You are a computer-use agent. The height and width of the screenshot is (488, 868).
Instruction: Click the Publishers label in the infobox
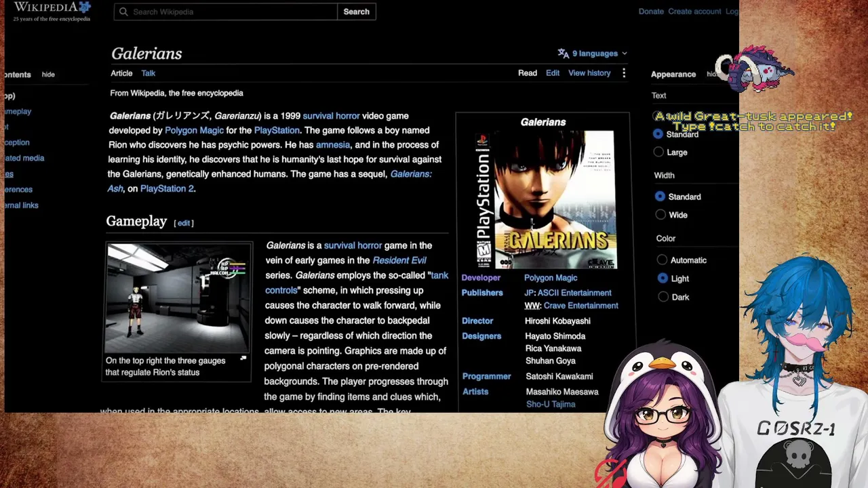[x=482, y=293]
